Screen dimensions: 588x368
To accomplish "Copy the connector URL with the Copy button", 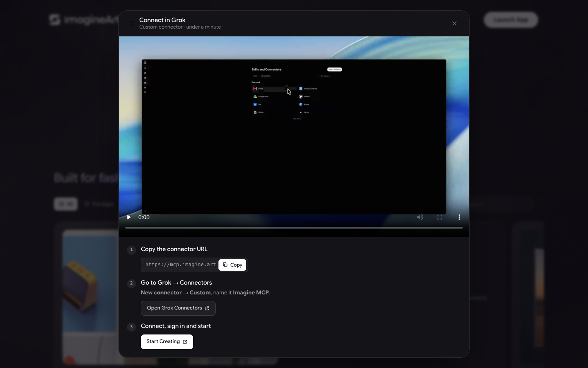I will tap(232, 265).
